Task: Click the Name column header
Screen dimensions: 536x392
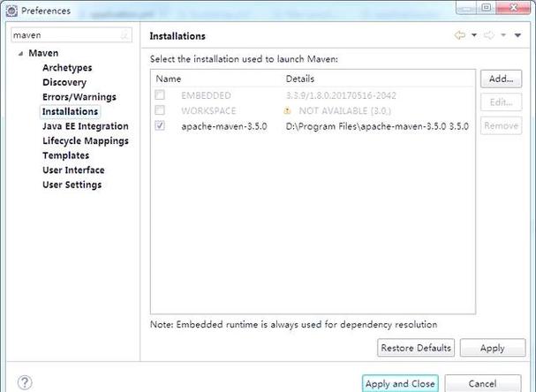Action: click(170, 79)
